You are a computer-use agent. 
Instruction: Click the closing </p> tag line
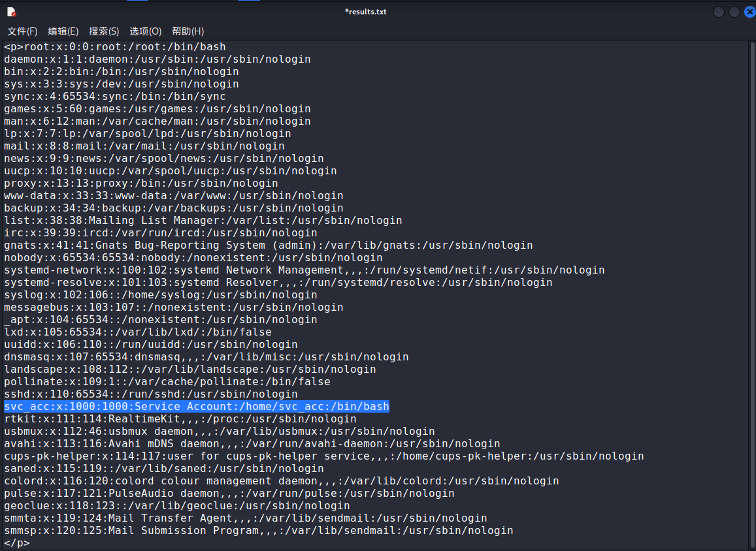[x=17, y=543]
